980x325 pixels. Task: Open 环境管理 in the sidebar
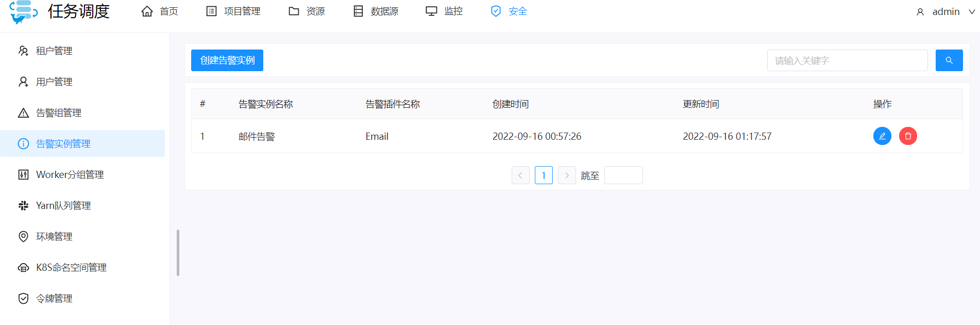[54, 237]
